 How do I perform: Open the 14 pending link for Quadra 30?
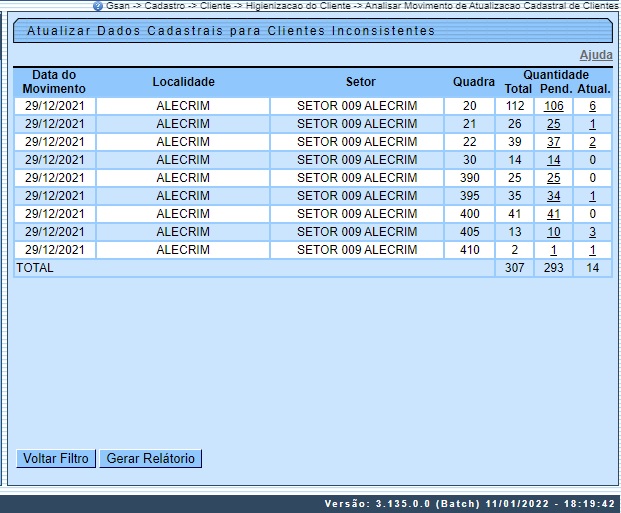click(553, 160)
